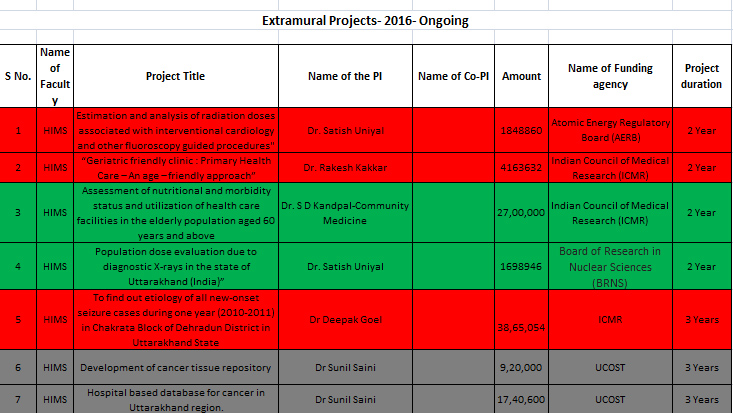Select the title 'Extramural Projects- 2016- Ongoing'

click(x=365, y=21)
